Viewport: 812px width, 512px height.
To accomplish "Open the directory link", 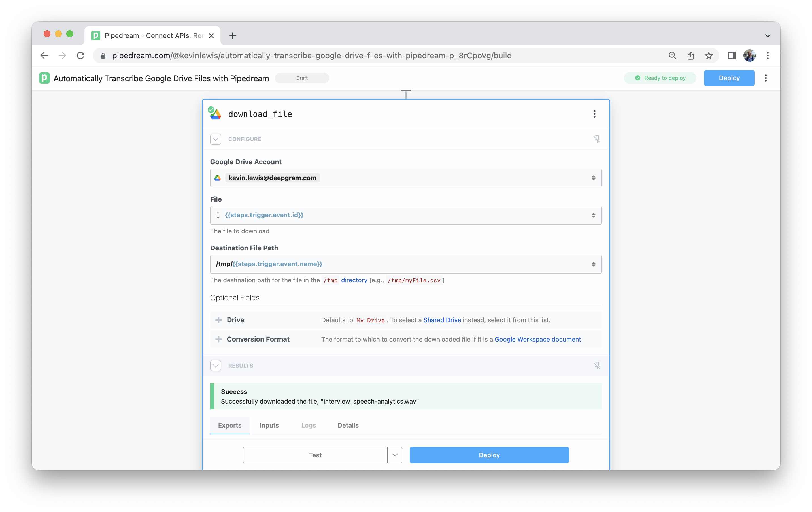I will [354, 280].
